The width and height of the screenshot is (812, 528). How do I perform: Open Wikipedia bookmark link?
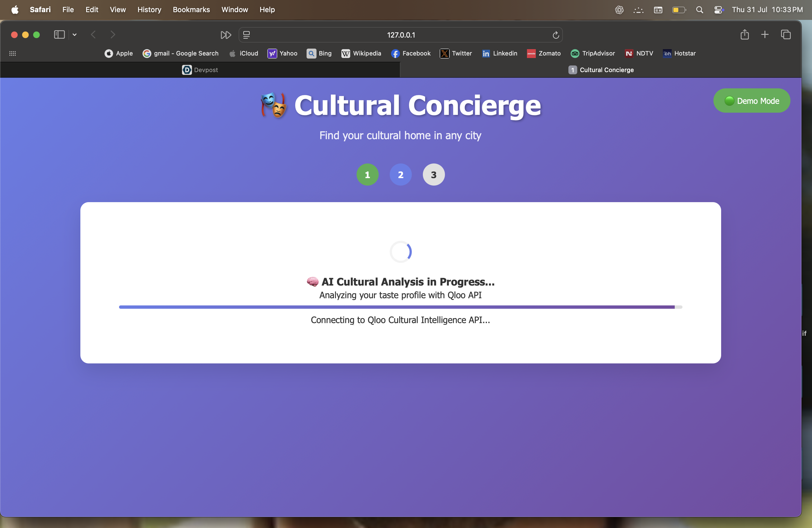coord(361,54)
